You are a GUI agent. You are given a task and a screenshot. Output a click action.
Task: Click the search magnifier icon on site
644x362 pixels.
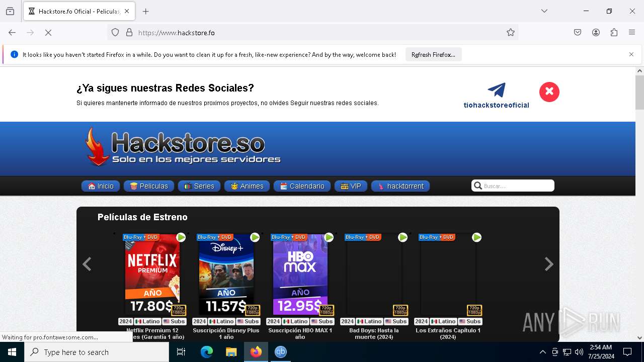coord(478,186)
